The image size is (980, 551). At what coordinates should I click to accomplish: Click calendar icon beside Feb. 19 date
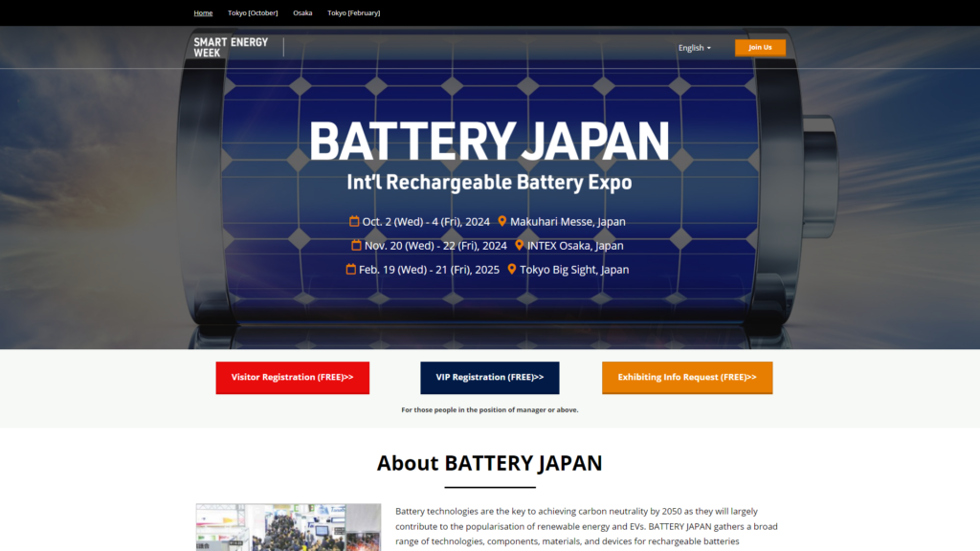(350, 269)
